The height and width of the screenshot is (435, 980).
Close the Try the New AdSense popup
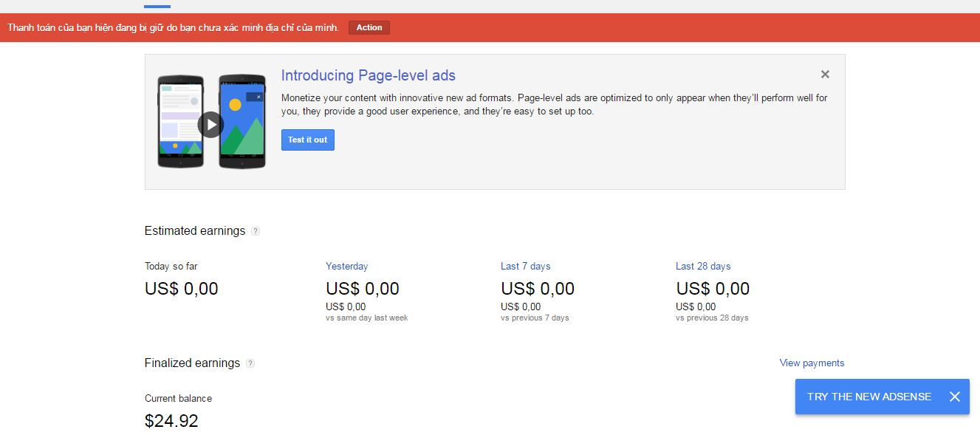pyautogui.click(x=954, y=397)
